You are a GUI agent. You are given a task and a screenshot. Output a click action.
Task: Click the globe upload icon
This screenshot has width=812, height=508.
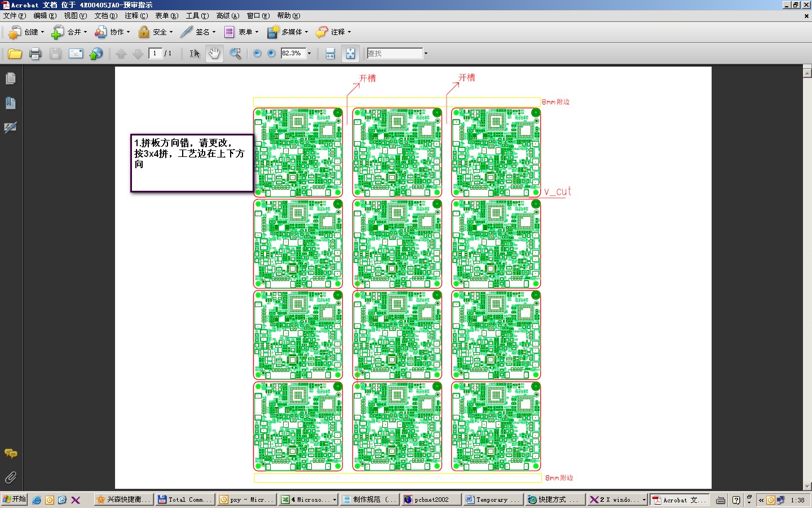(x=96, y=54)
